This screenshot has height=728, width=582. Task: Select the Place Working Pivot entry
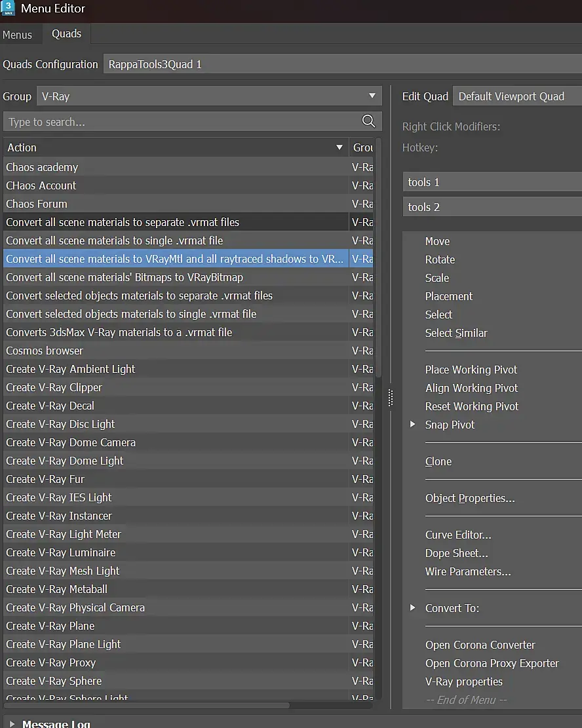pos(471,370)
